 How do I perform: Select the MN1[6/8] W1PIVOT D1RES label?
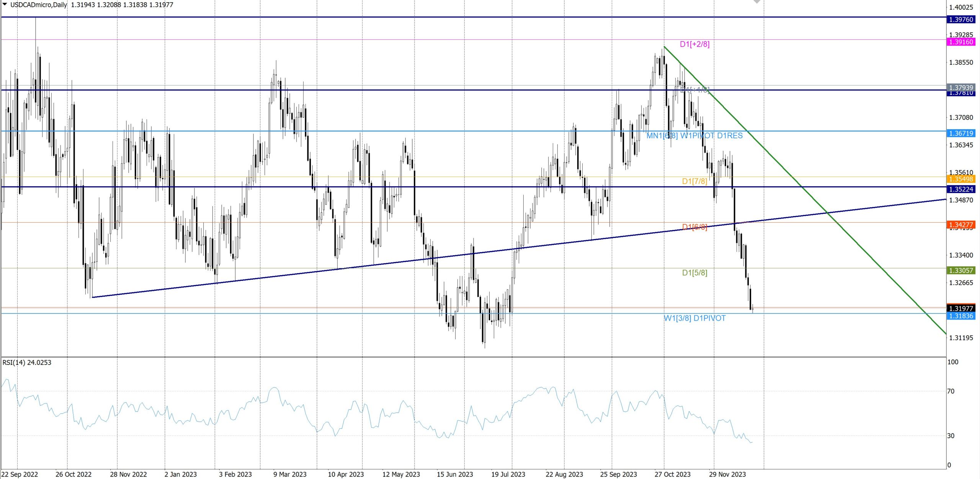pos(694,136)
